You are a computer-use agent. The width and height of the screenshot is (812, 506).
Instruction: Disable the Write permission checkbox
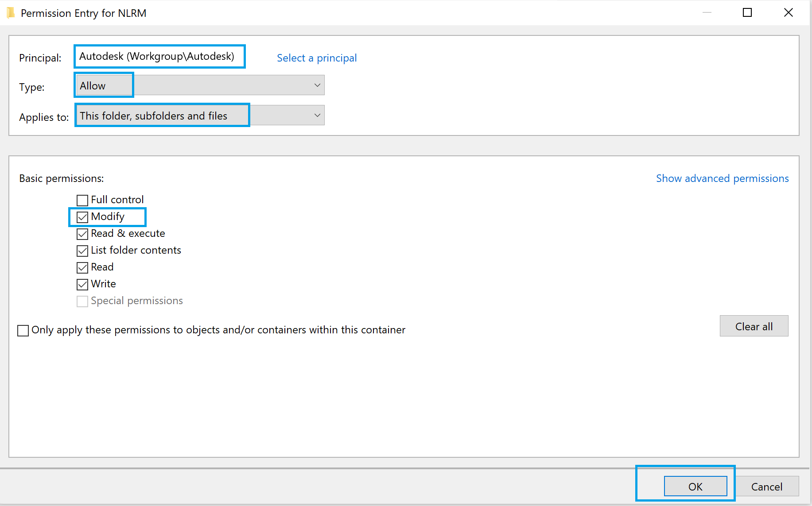(x=82, y=285)
